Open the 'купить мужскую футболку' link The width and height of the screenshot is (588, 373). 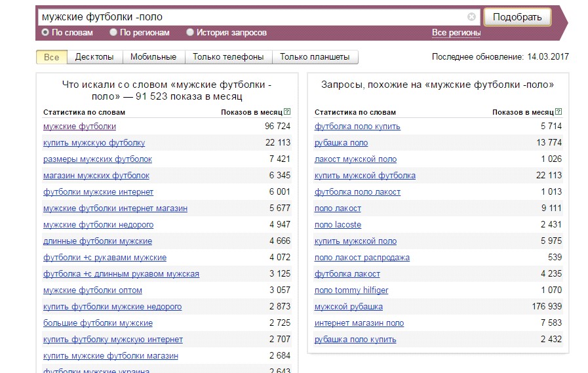[x=94, y=143]
